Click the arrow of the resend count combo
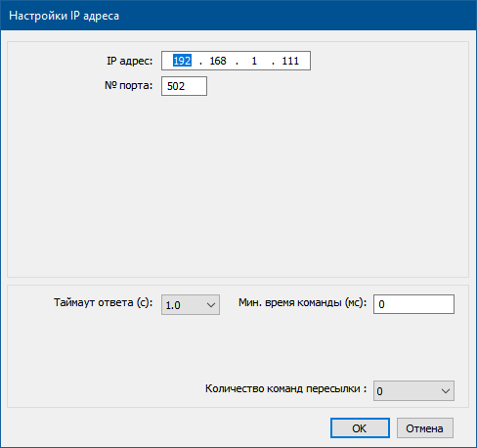477x448 pixels. 446,391
